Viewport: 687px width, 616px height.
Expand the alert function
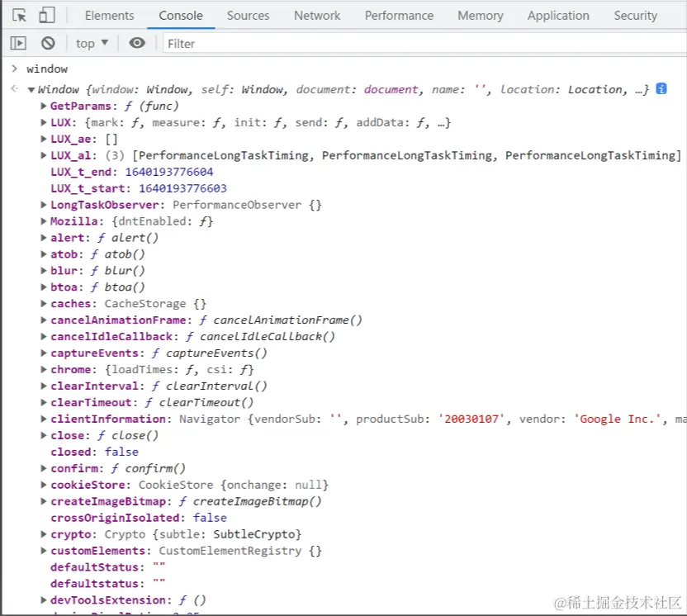[x=44, y=238]
